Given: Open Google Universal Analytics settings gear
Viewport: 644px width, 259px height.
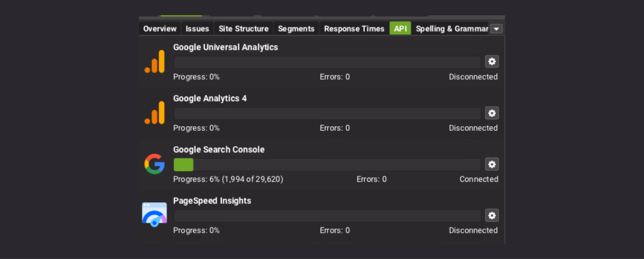Looking at the screenshot, I should pyautogui.click(x=492, y=62).
